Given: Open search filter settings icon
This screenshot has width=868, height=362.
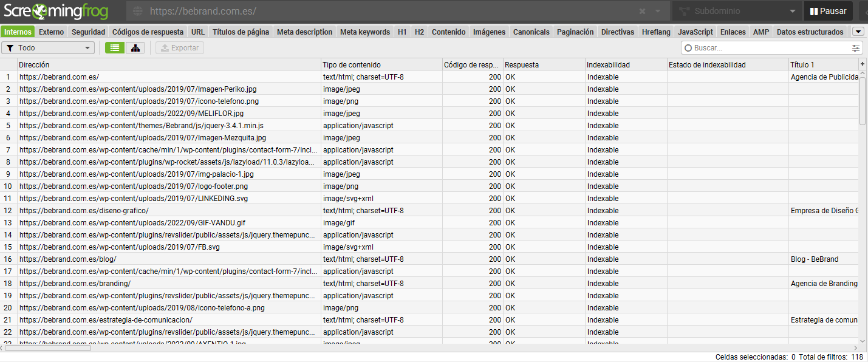Looking at the screenshot, I should click(856, 48).
